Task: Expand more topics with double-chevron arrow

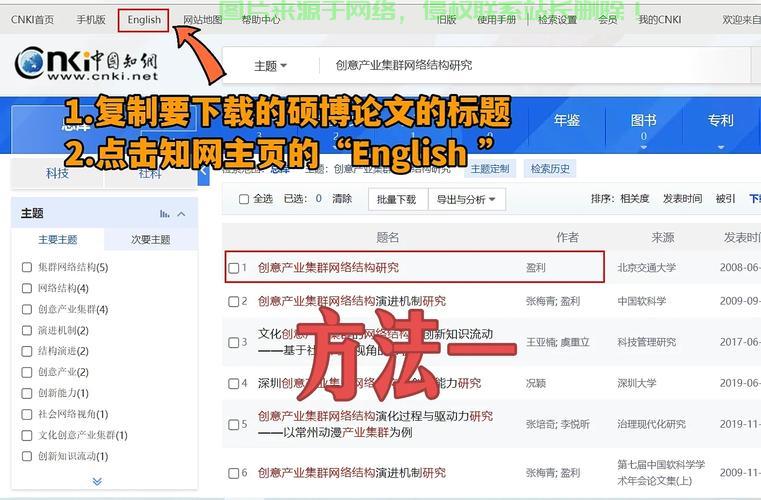Action: [x=97, y=481]
